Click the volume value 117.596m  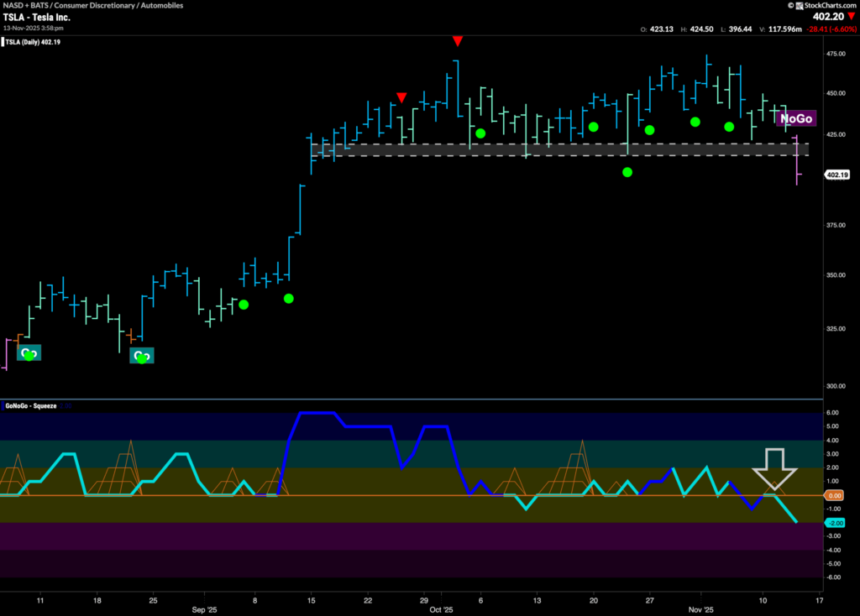pos(785,29)
